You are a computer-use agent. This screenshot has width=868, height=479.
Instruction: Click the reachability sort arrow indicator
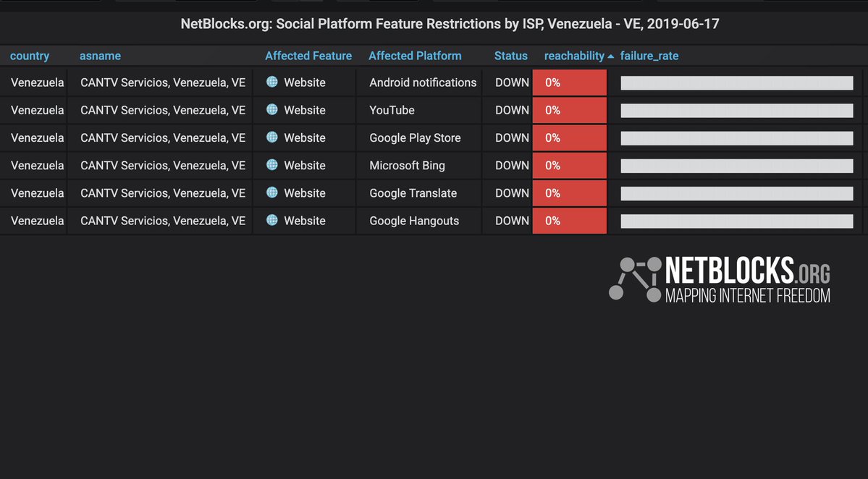tap(610, 56)
